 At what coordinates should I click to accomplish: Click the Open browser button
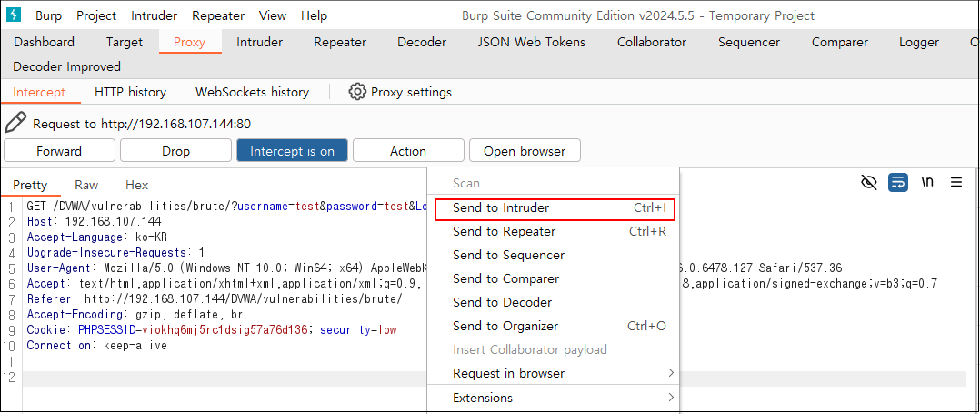click(525, 151)
